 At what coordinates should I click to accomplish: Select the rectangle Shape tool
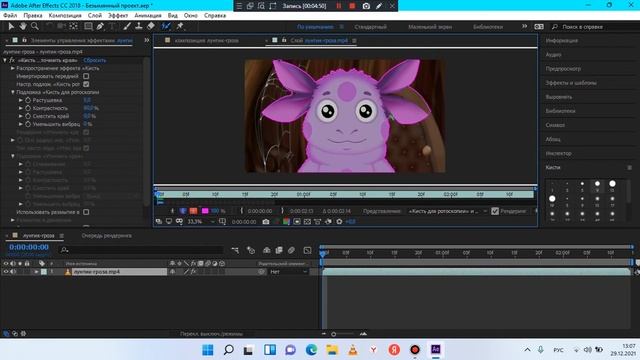(x=88, y=26)
